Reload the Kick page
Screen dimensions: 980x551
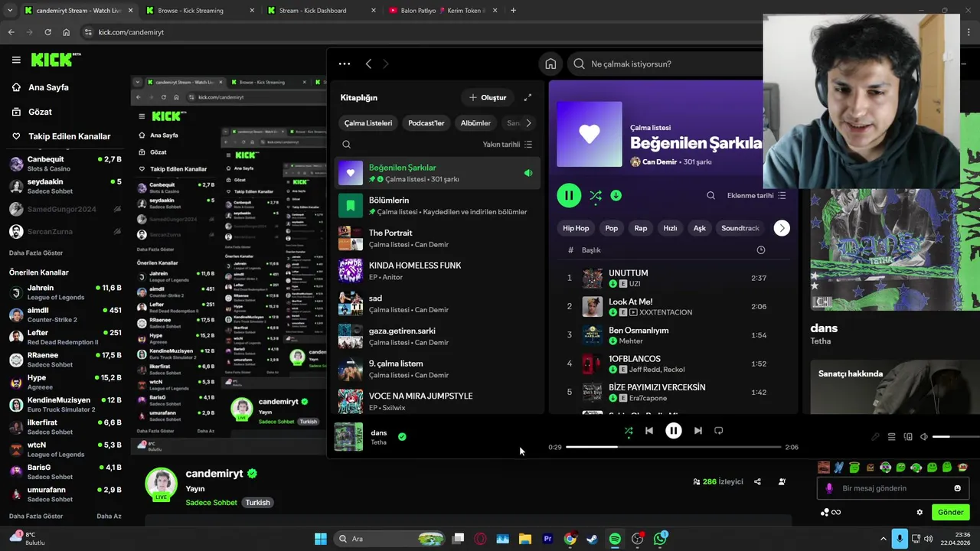tap(47, 32)
